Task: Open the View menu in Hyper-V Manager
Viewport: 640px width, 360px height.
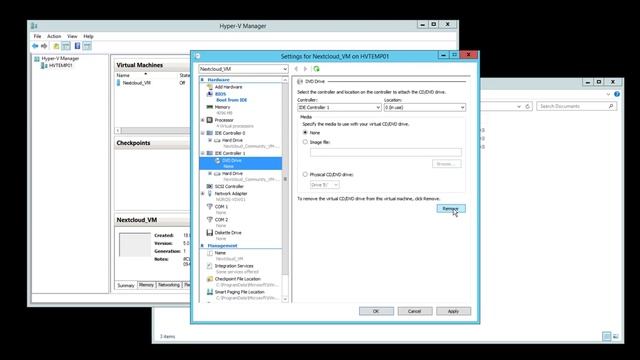Action: pyautogui.click(x=72, y=36)
